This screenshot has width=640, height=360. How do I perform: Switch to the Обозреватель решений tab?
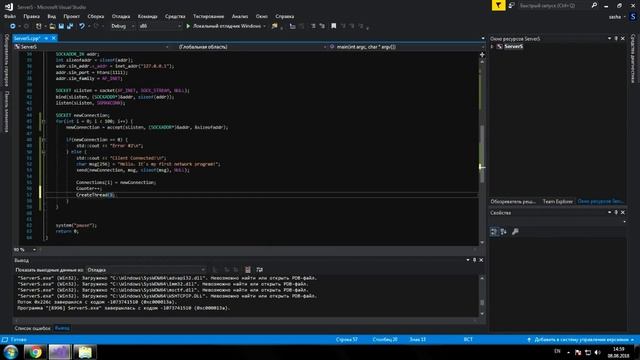[x=513, y=202]
